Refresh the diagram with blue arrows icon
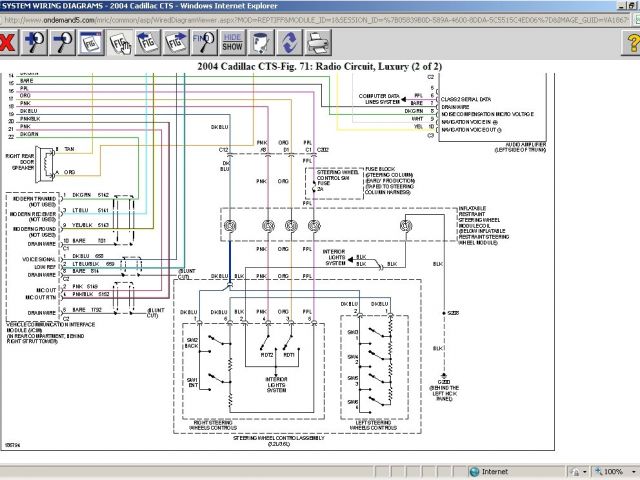Viewport: 640px width, 480px height. pyautogui.click(x=288, y=42)
